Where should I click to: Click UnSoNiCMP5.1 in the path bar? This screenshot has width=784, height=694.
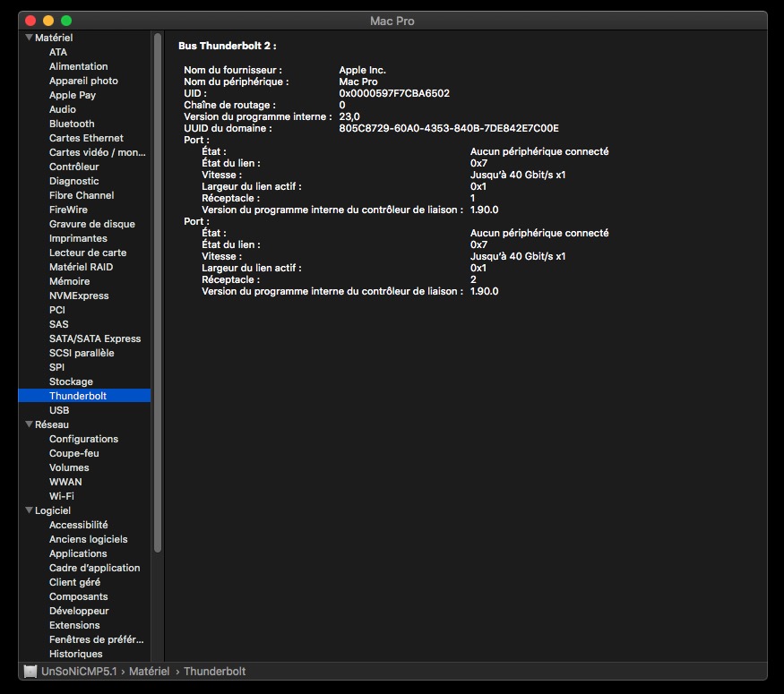click(x=79, y=671)
